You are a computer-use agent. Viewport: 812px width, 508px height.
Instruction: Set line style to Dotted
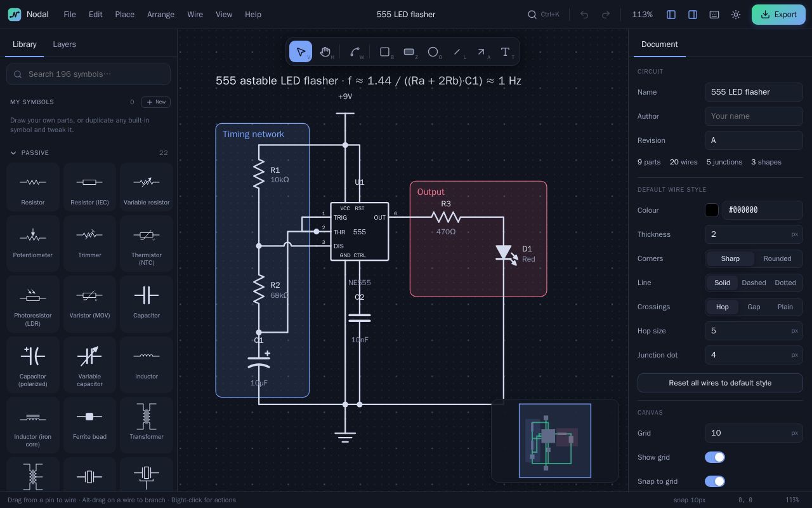785,283
